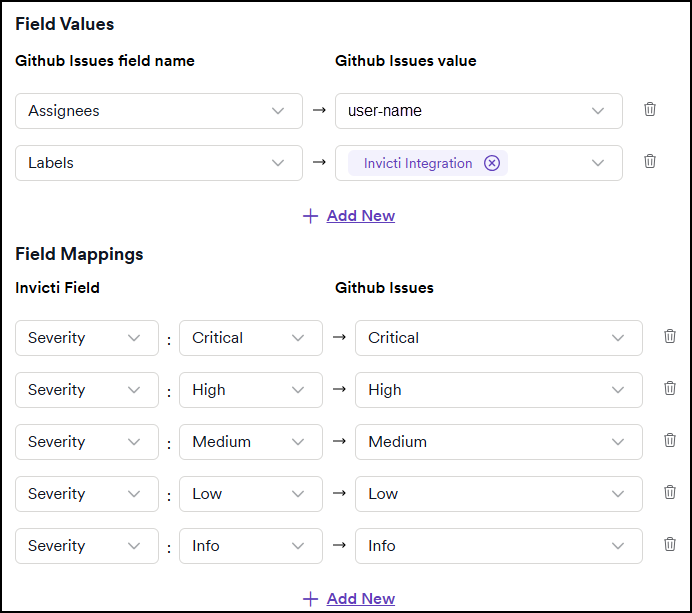This screenshot has height=613, width=692.
Task: Open Invicti High value dropdown
Action: (251, 390)
